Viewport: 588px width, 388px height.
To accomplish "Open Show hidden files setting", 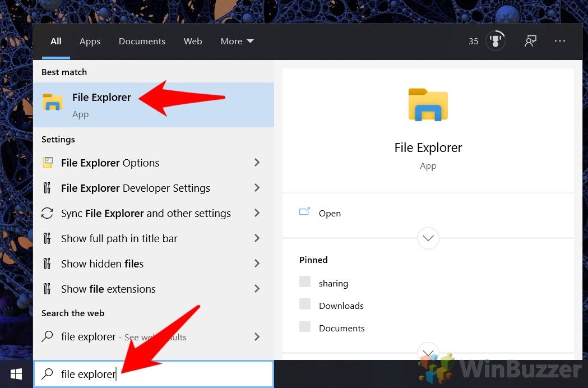I will 102,264.
